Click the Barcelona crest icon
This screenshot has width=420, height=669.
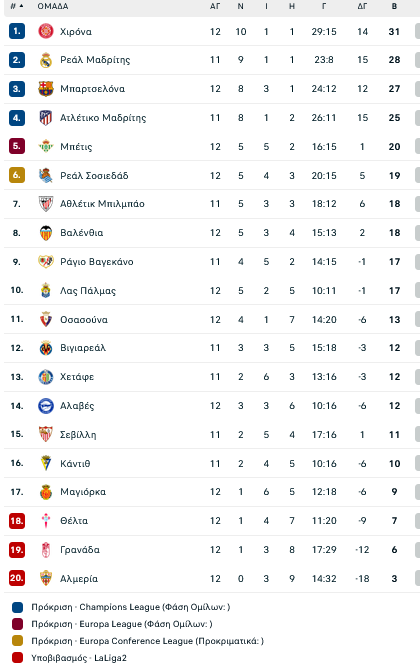46,89
